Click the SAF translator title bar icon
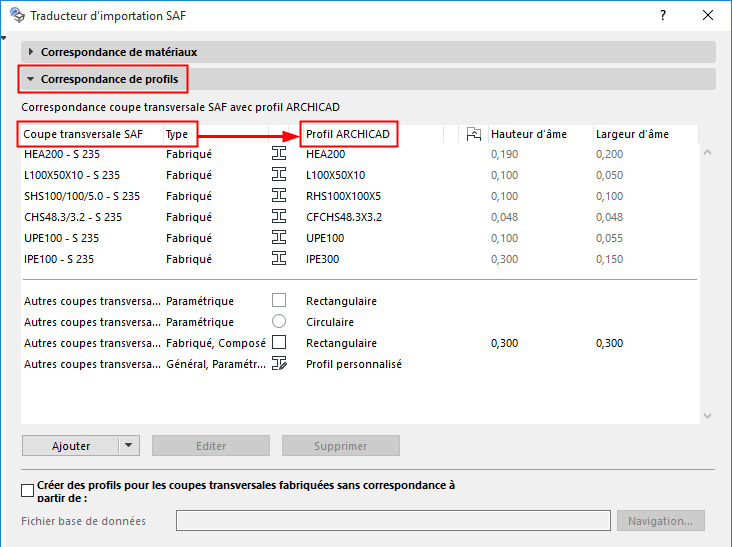Screen dimensions: 732x547 pyautogui.click(x=17, y=15)
